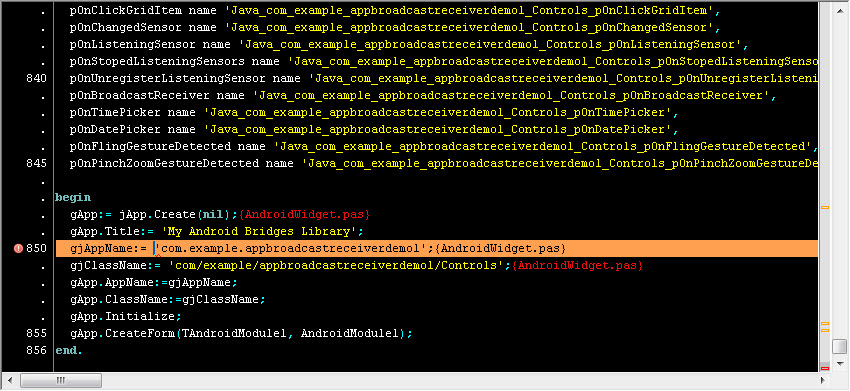Click line number 845 in the gutter
The height and width of the screenshot is (391, 850).
[36, 163]
